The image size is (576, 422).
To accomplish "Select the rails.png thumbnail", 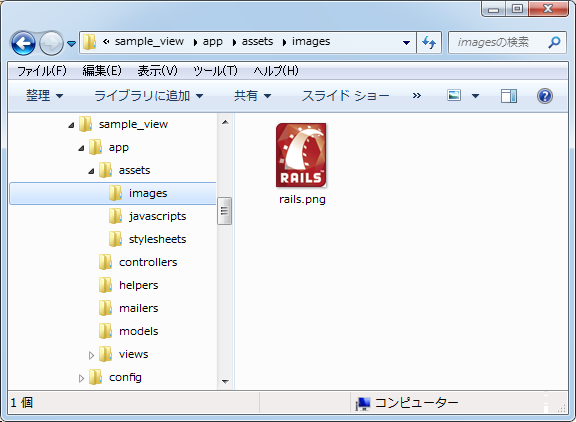I will point(301,155).
